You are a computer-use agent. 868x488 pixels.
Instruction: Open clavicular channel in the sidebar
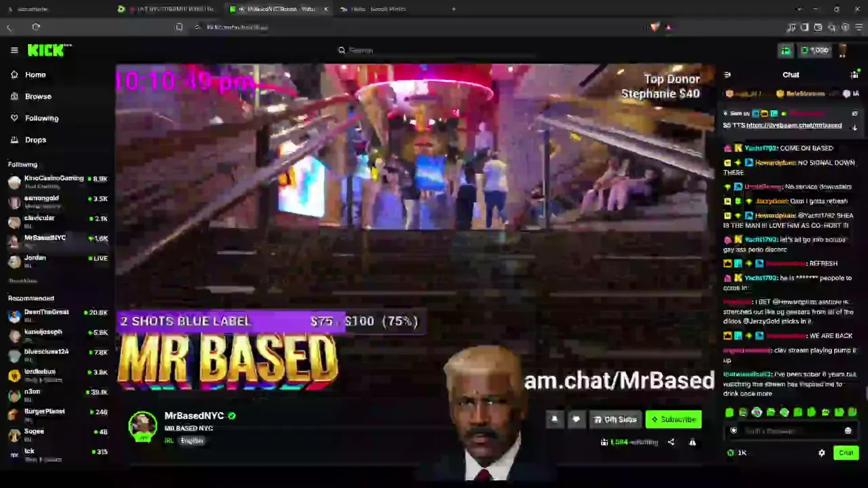point(57,221)
